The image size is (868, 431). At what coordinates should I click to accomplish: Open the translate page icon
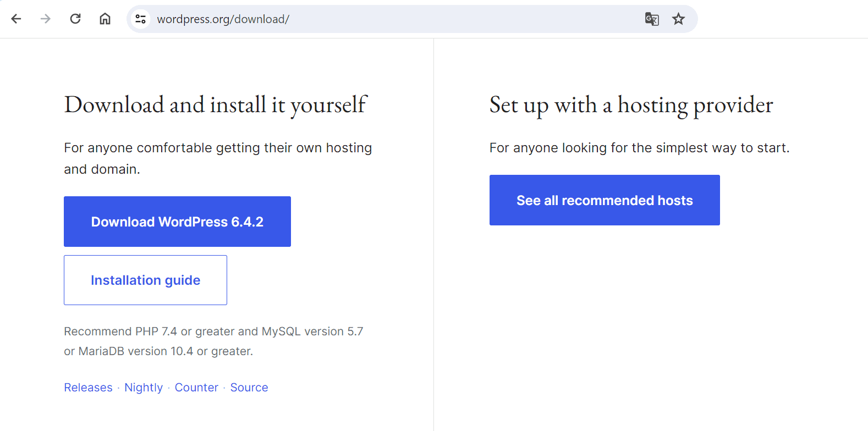click(652, 19)
